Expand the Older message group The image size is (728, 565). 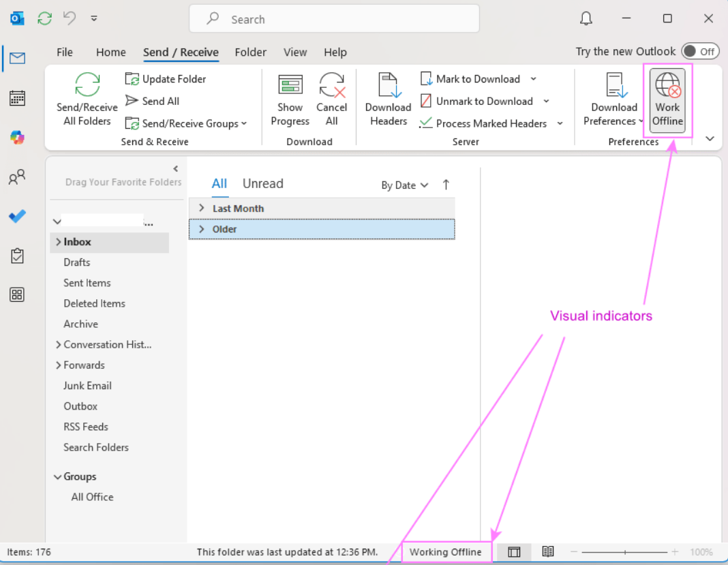(x=202, y=229)
